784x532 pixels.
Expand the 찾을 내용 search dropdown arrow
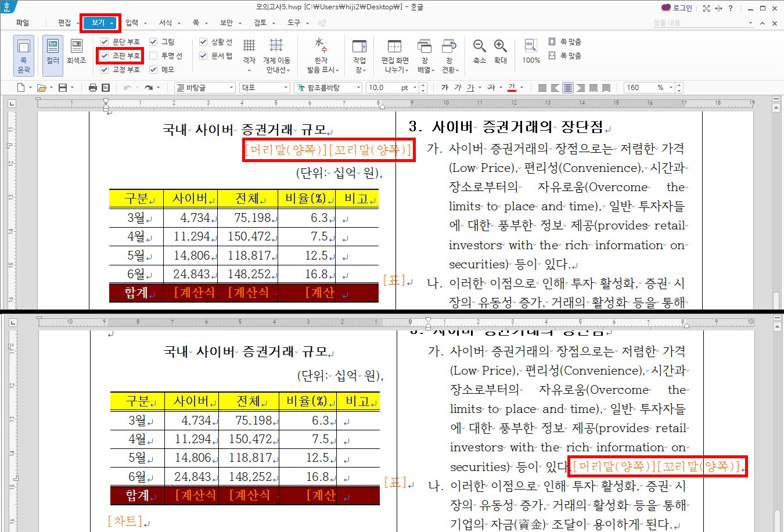pos(750,23)
